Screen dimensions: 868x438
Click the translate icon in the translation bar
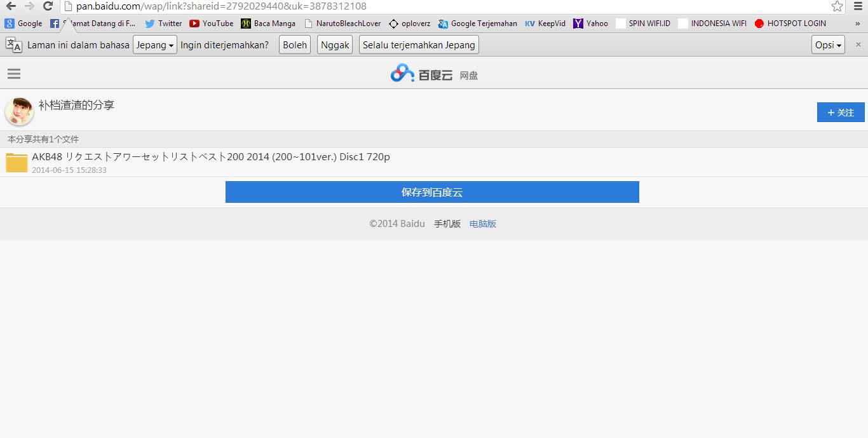pyautogui.click(x=13, y=44)
